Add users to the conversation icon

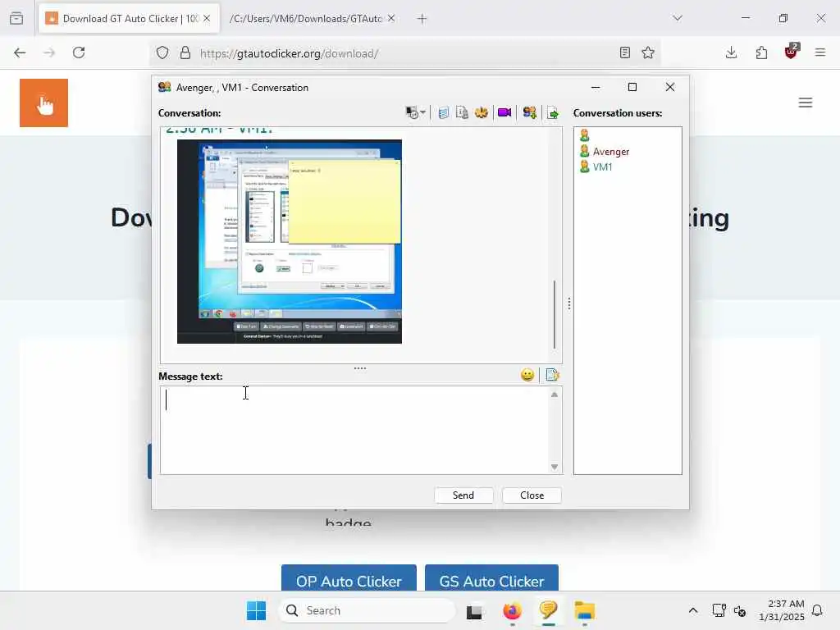click(529, 113)
